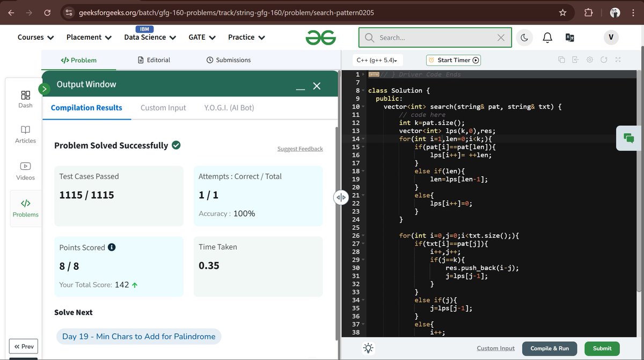Open Problems in the sidebar
This screenshot has height=360, width=644.
click(25, 208)
